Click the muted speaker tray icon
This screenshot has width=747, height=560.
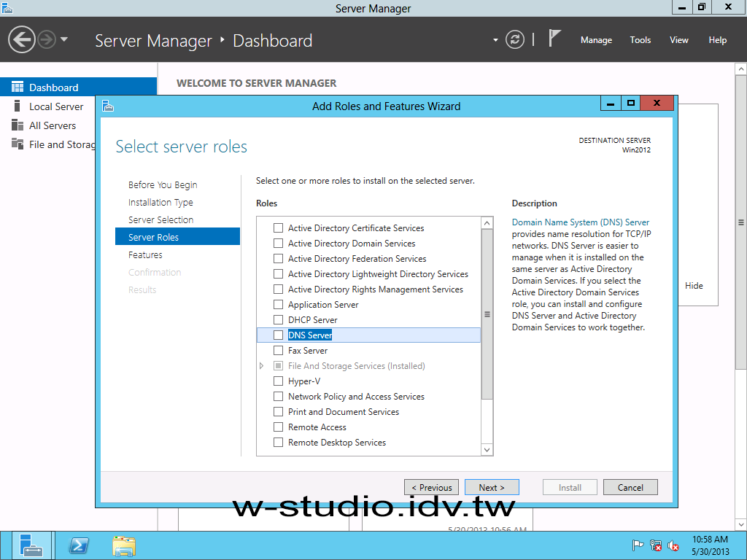(673, 545)
